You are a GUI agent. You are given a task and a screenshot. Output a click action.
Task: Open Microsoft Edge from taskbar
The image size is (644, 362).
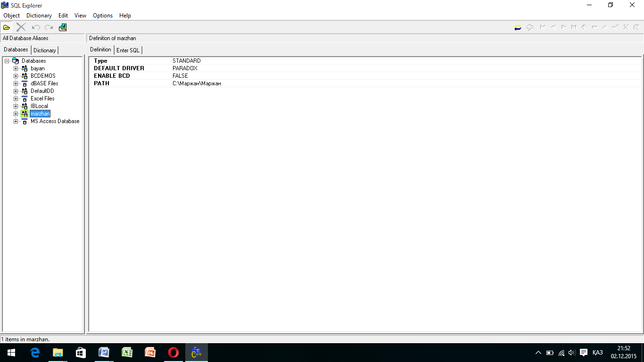click(x=35, y=353)
